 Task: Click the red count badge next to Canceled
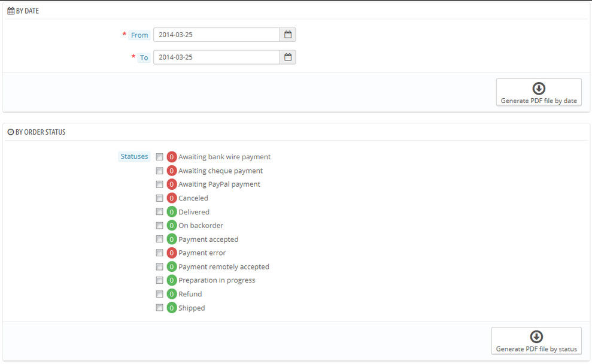click(172, 198)
